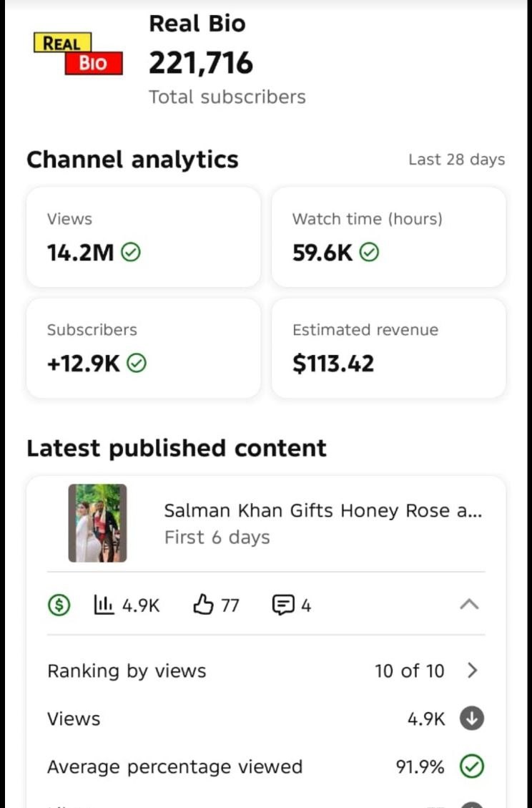Click the monetization dollar icon
The image size is (532, 808).
click(x=59, y=605)
